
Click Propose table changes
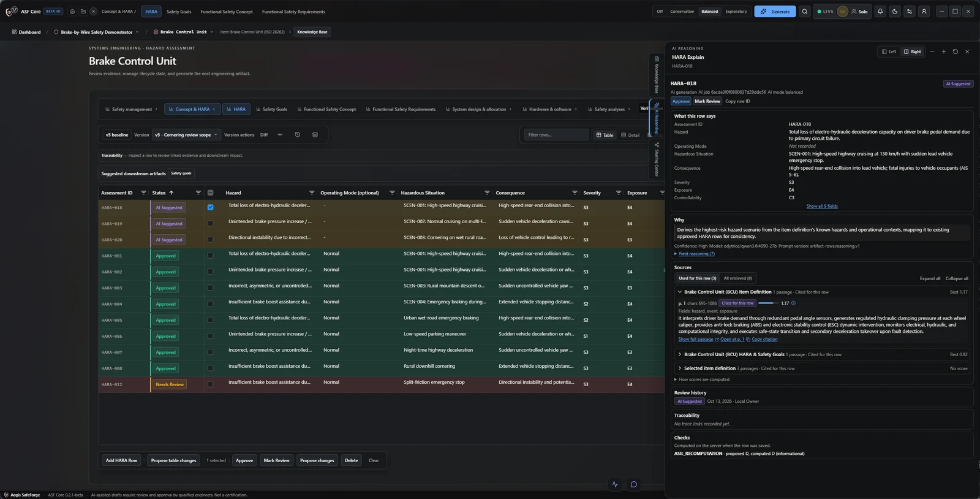[x=173, y=460]
